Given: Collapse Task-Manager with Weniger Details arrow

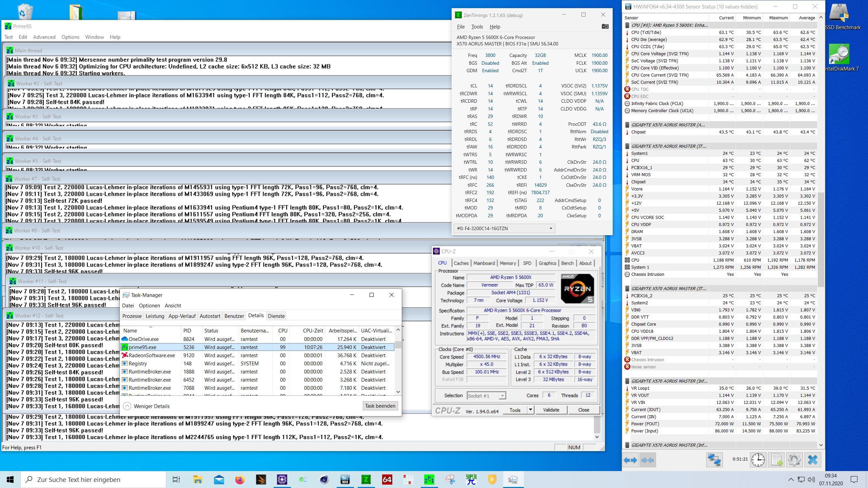Looking at the screenshot, I should 127,406.
